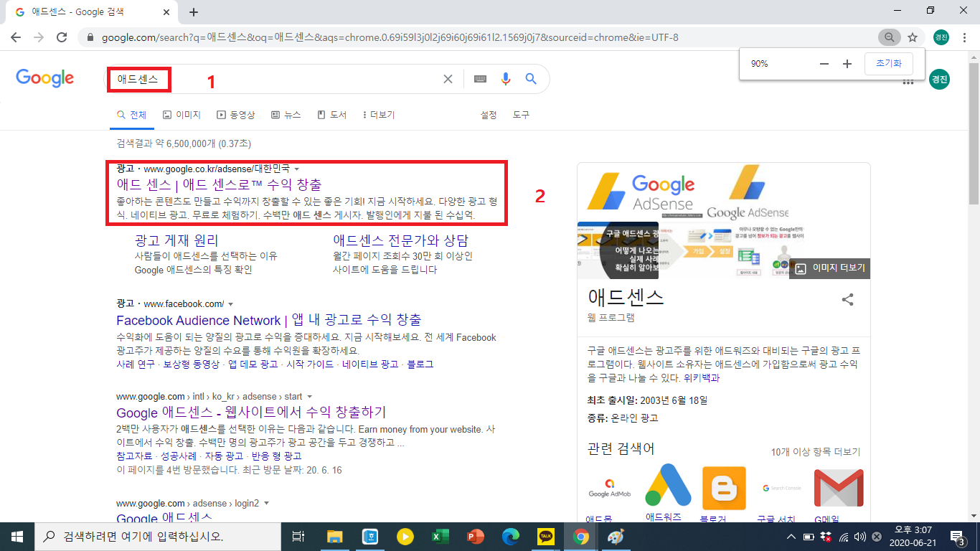The width and height of the screenshot is (980, 551).
Task: Open Task View on the taskbar
Action: (x=298, y=537)
